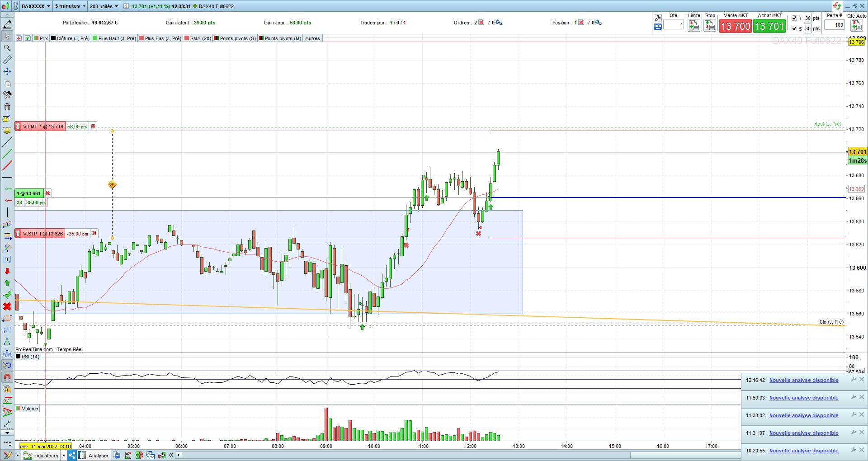Open alert bell icon in sidebar

7,130
